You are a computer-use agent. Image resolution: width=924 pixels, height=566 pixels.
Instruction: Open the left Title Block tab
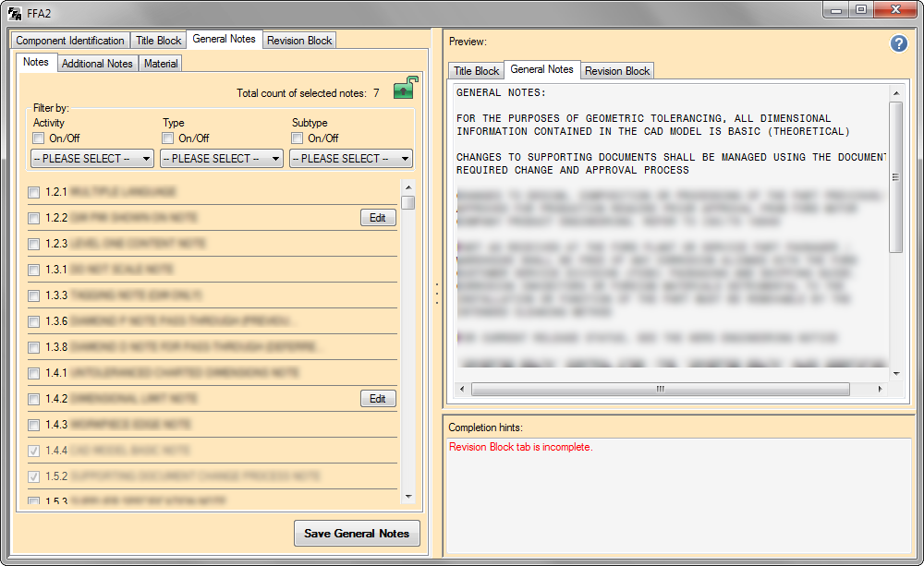tap(159, 41)
